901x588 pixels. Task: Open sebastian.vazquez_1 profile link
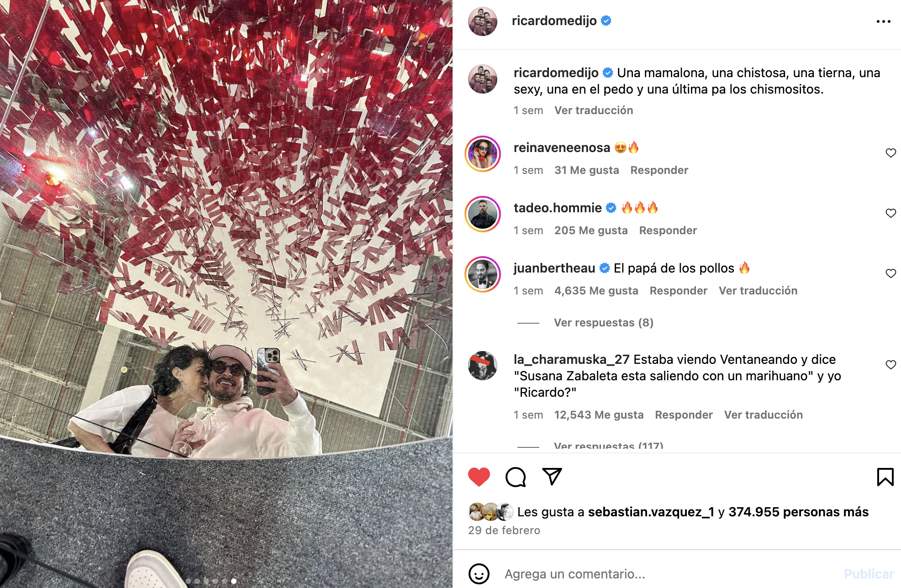(x=651, y=512)
